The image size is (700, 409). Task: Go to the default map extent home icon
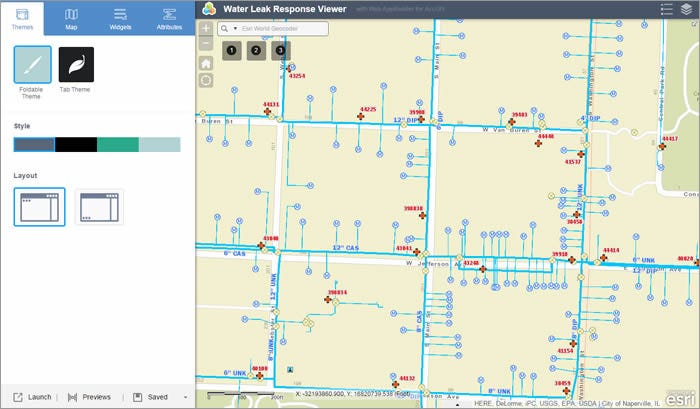pos(206,63)
